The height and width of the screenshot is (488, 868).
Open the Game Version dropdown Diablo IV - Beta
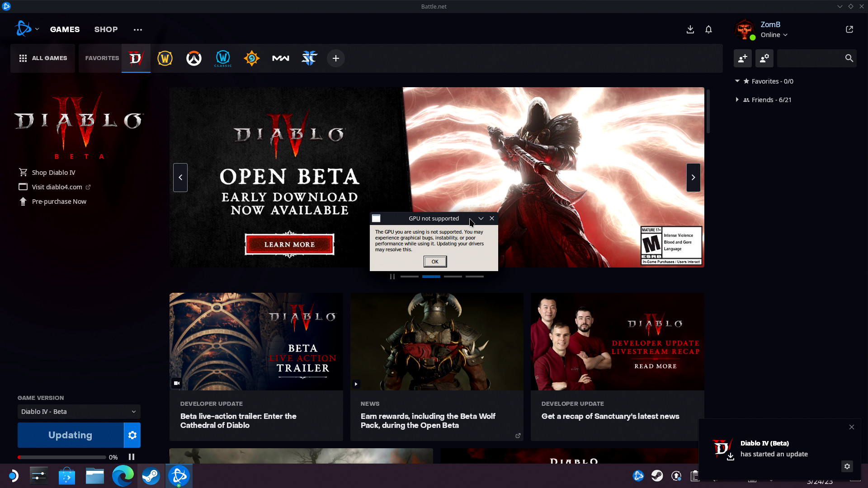[x=79, y=412]
